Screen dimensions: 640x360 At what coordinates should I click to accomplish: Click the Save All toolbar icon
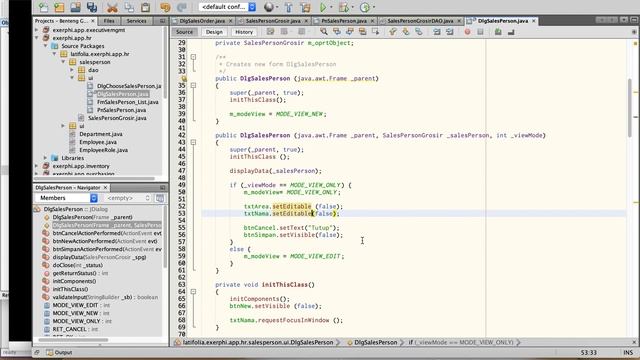point(92,7)
